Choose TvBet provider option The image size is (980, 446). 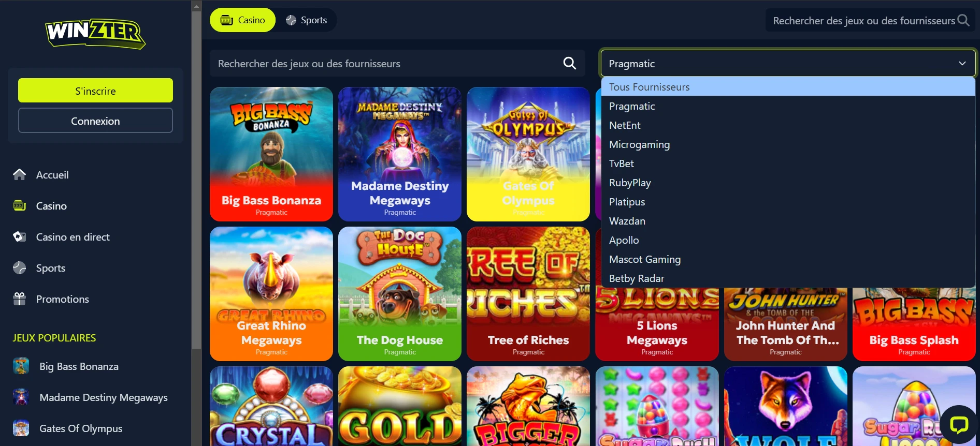coord(788,163)
